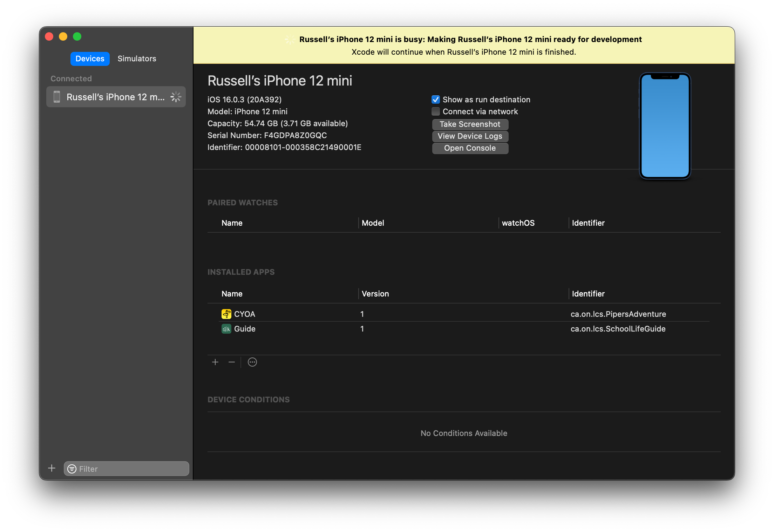Enable Connect via network checkbox
Screen dimensions: 774x532
[x=436, y=111]
